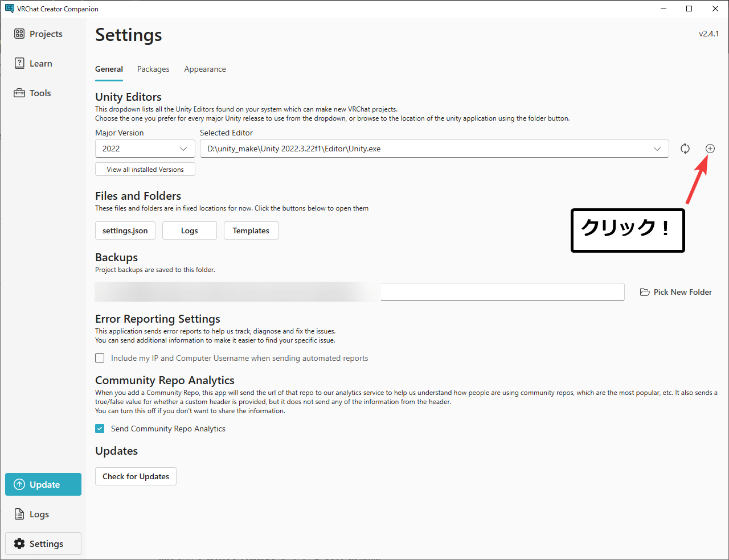Expand the Selected Editor dropdown

coord(434,149)
